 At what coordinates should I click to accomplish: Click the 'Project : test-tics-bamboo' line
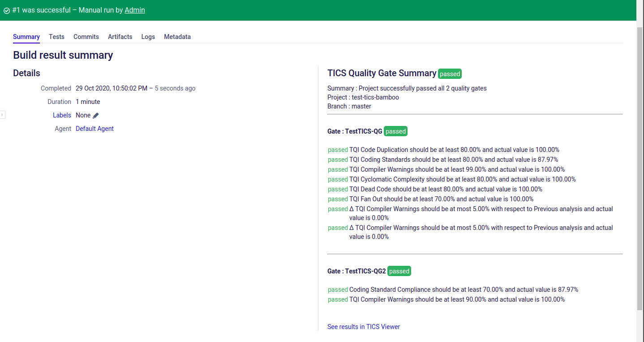[363, 97]
